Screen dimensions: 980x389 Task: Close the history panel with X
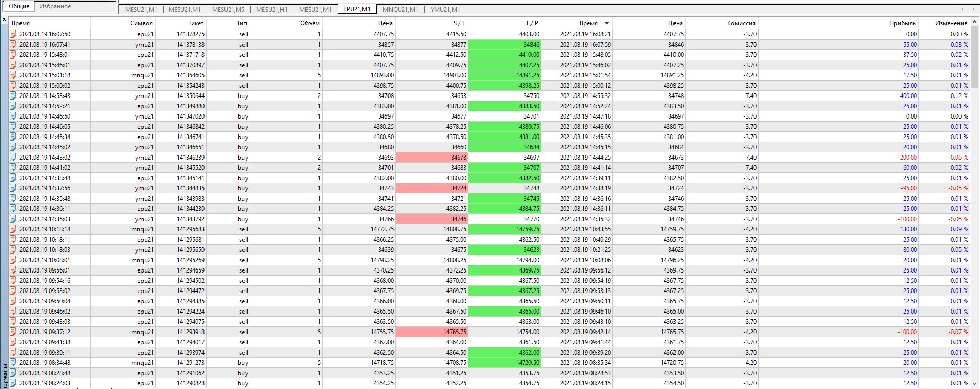(4, 20)
